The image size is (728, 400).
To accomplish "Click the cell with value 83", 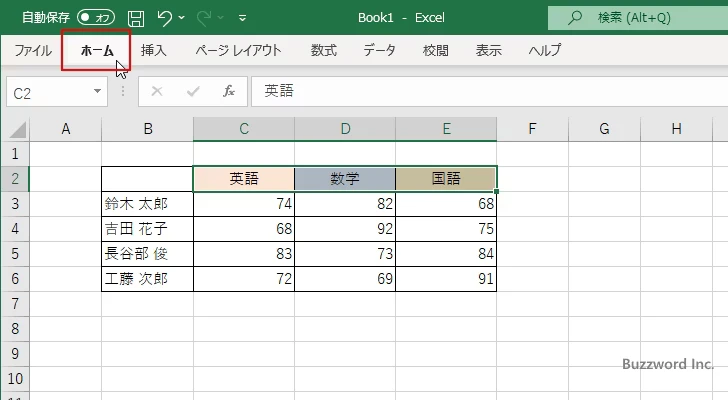I will [244, 254].
